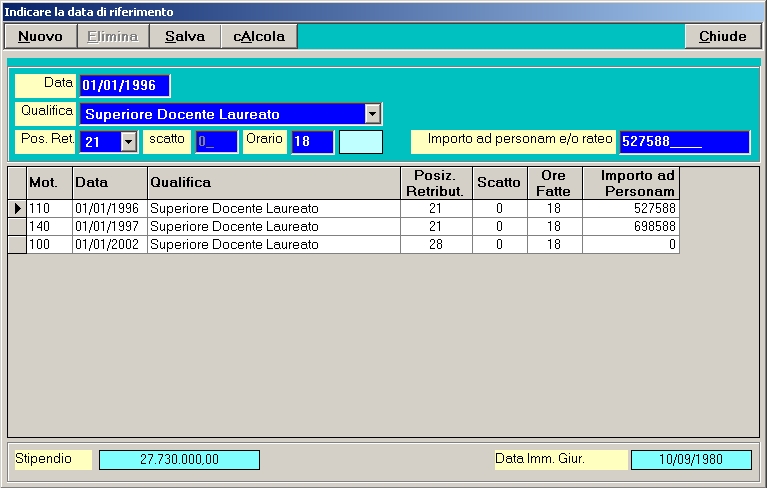Screen dimensions: 767x488
Task: Click the Orario field showing 18
Action: click(312, 142)
